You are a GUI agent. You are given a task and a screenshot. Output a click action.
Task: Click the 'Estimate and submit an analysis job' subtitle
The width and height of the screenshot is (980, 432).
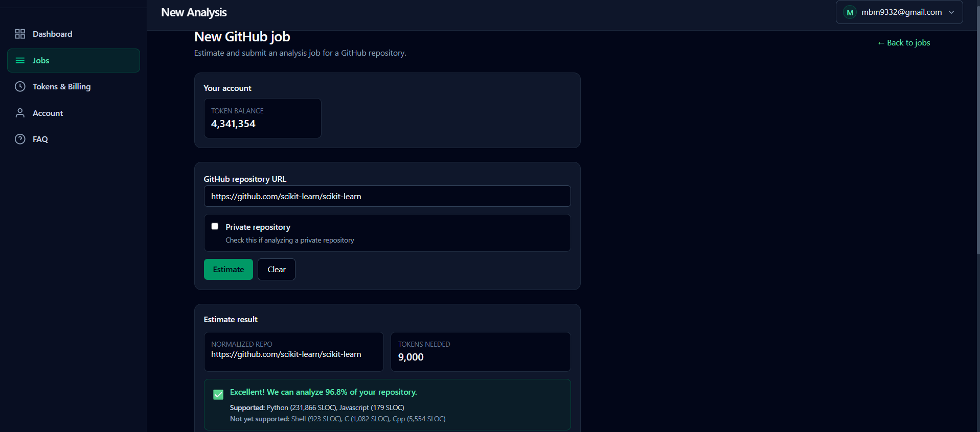coord(300,53)
